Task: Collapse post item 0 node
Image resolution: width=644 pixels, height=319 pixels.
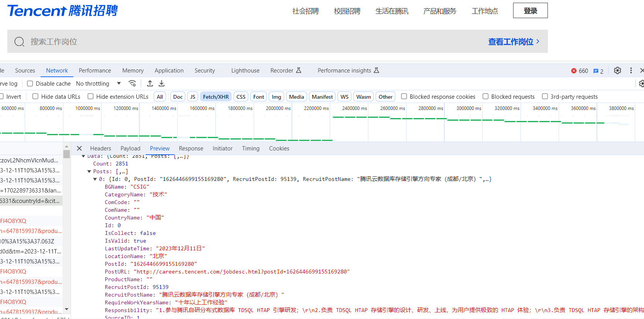Action: [x=95, y=179]
